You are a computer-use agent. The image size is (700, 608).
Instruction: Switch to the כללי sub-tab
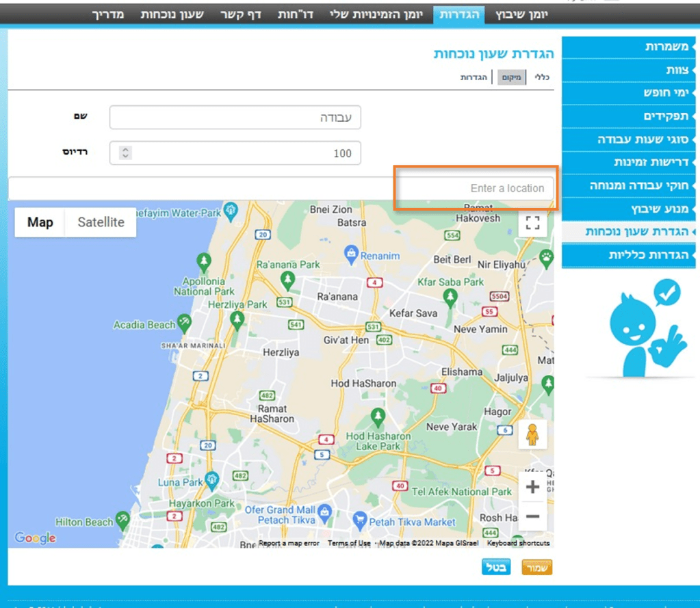542,78
